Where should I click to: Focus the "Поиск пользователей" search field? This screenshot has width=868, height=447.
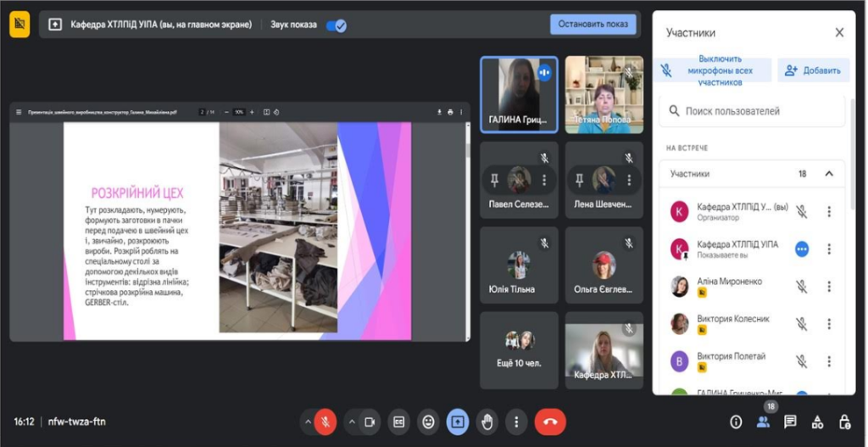752,111
